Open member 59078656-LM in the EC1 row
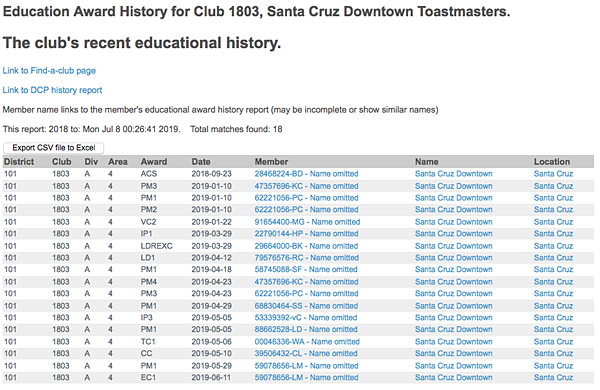600x390 pixels. point(307,378)
